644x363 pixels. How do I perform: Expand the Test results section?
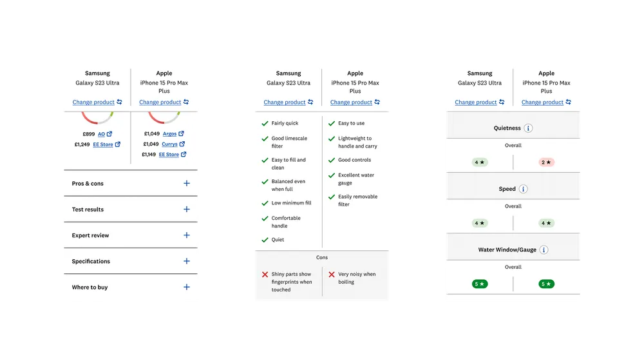pyautogui.click(x=187, y=209)
